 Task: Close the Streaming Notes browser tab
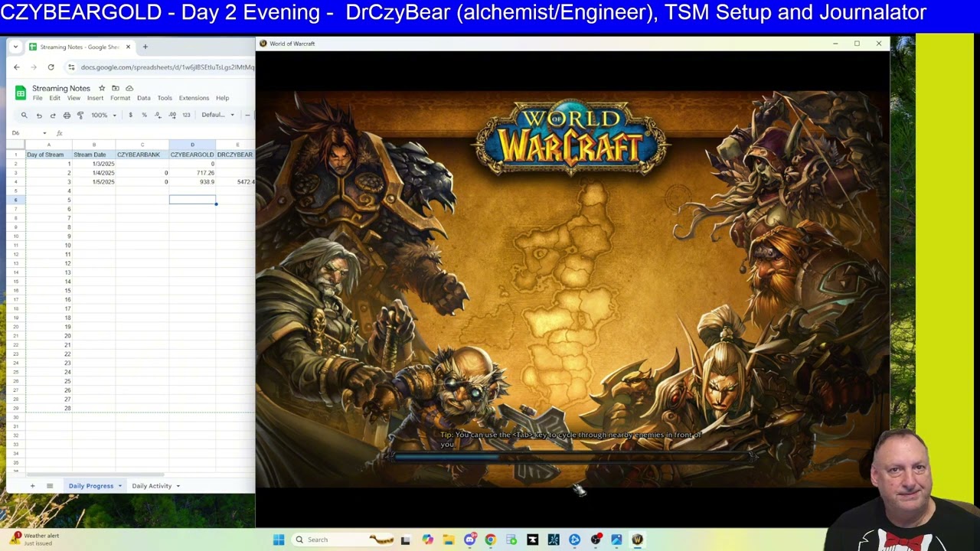click(x=128, y=47)
